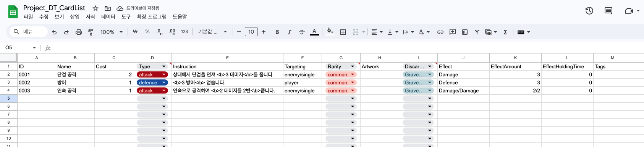Open version history clock icon

click(589, 11)
